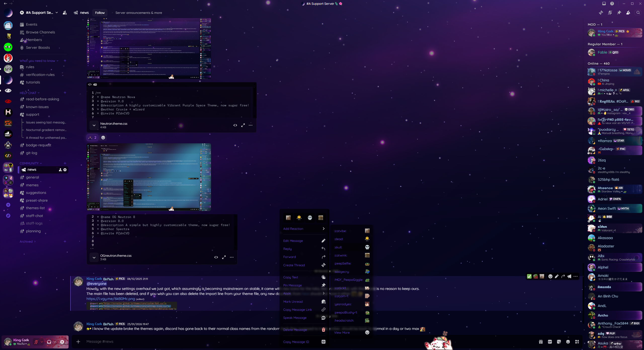Toggle microphone mute
Screen dimensions: 644x350
point(36,342)
